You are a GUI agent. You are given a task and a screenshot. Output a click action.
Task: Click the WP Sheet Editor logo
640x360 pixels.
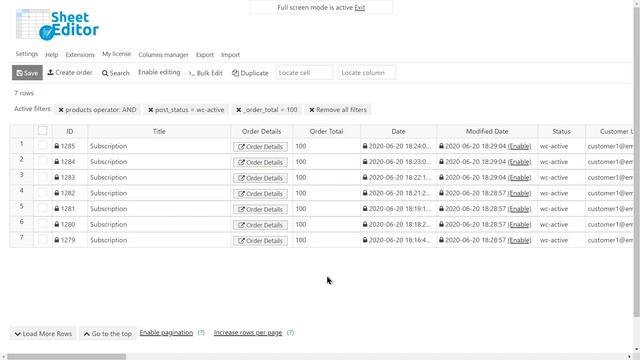(x=57, y=24)
